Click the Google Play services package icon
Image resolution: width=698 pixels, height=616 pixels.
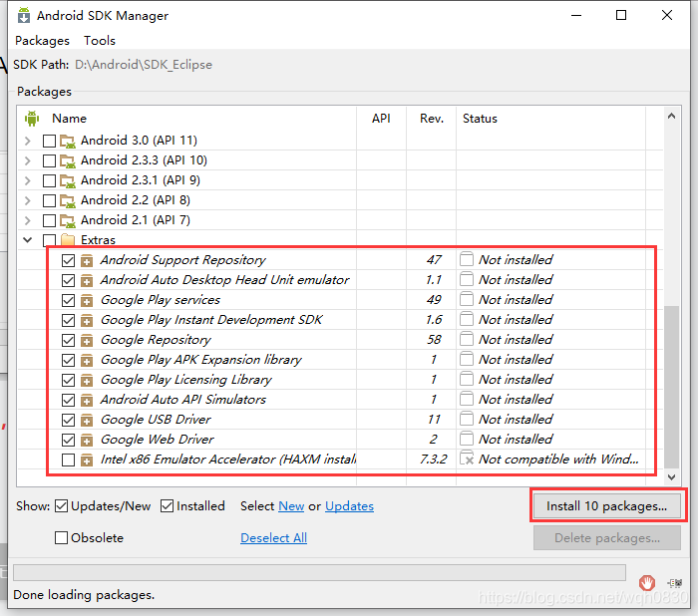pyautogui.click(x=87, y=300)
